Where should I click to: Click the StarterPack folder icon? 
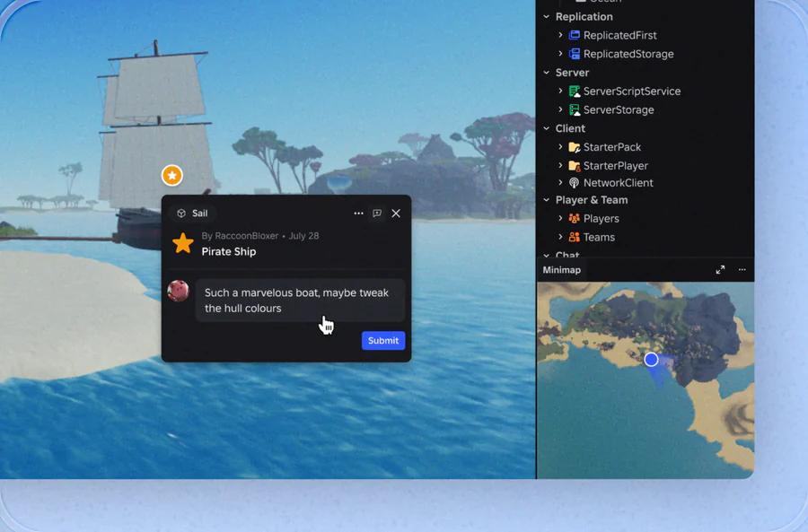point(574,147)
